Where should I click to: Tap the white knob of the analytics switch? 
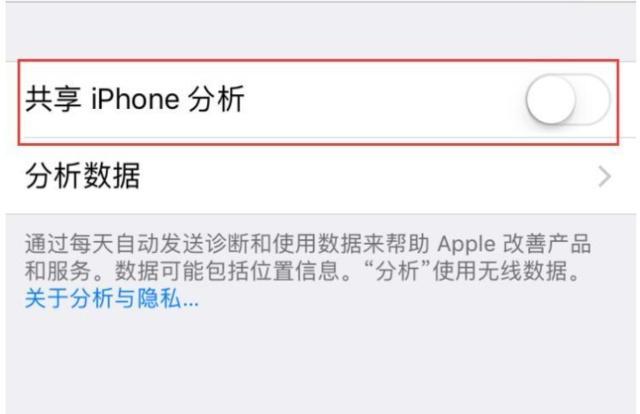(551, 100)
